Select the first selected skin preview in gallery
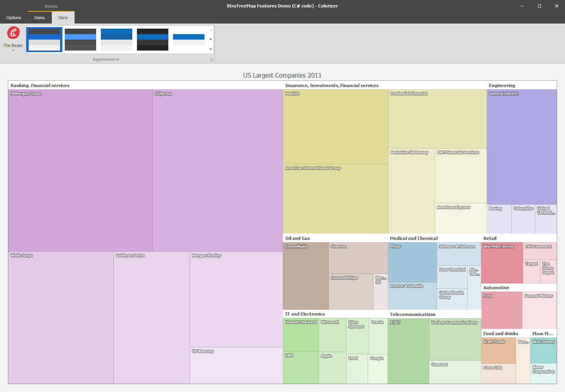565x392 pixels. coord(44,39)
